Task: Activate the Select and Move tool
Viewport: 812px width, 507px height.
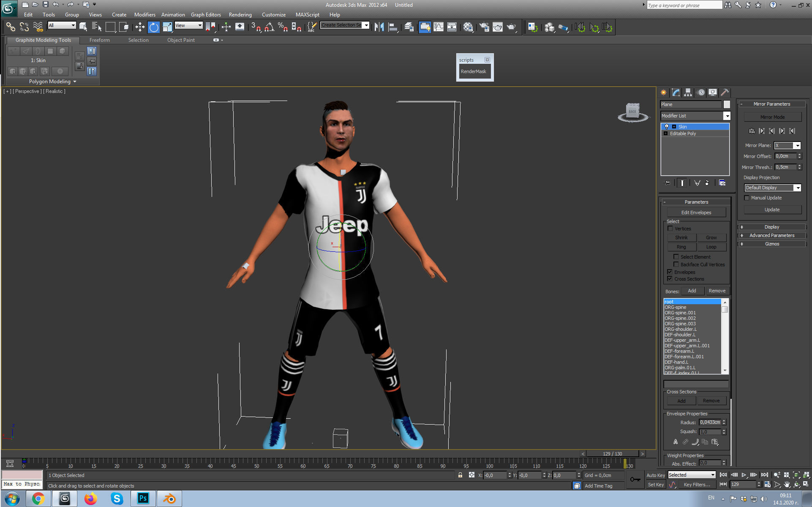Action: coord(139,27)
